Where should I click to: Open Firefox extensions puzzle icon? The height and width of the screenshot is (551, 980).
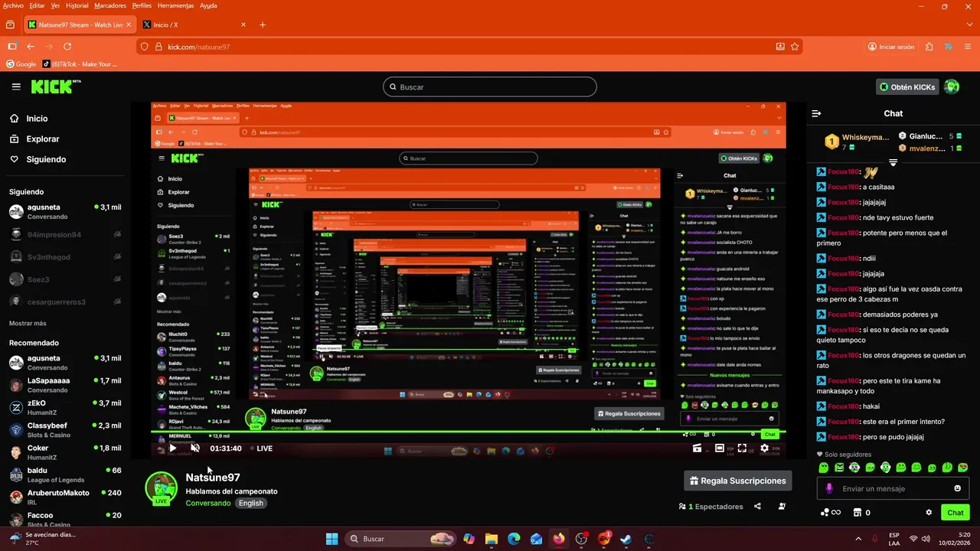pyautogui.click(x=929, y=47)
